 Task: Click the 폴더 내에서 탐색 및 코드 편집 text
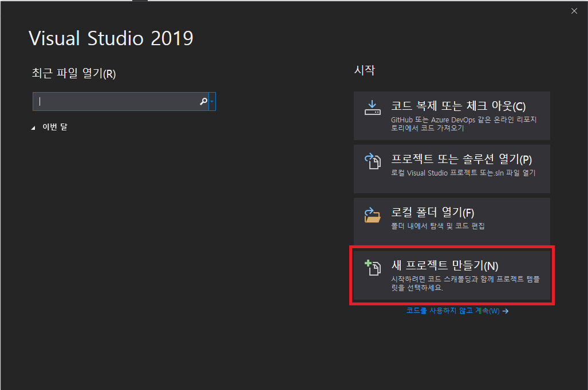(437, 226)
